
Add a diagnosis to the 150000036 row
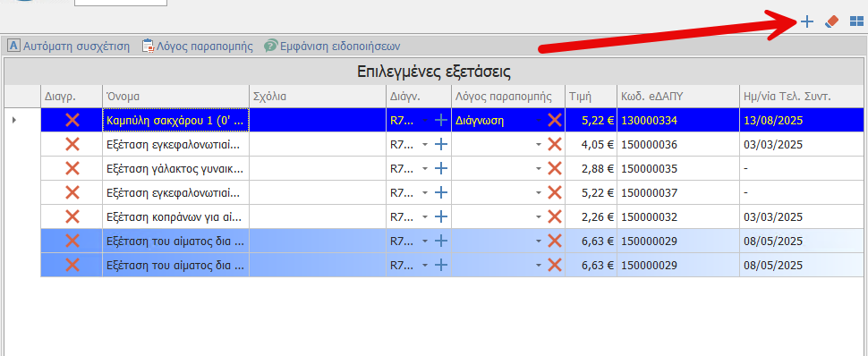click(x=440, y=145)
